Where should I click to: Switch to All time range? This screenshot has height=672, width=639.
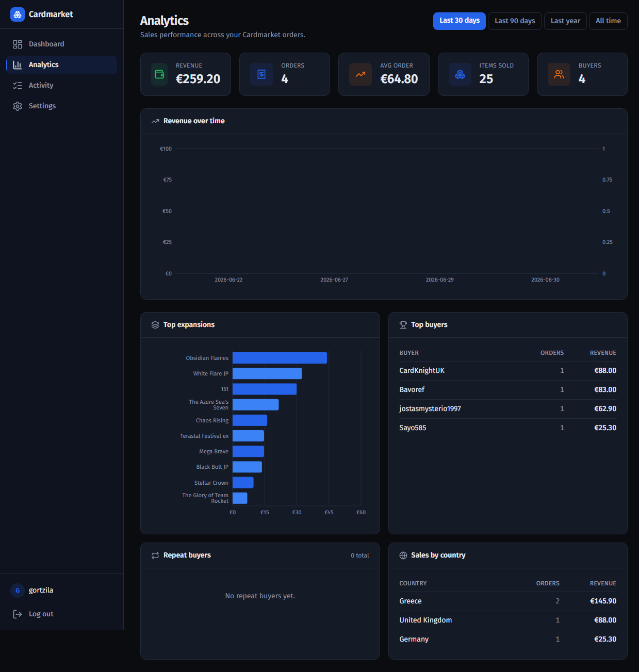tap(608, 21)
